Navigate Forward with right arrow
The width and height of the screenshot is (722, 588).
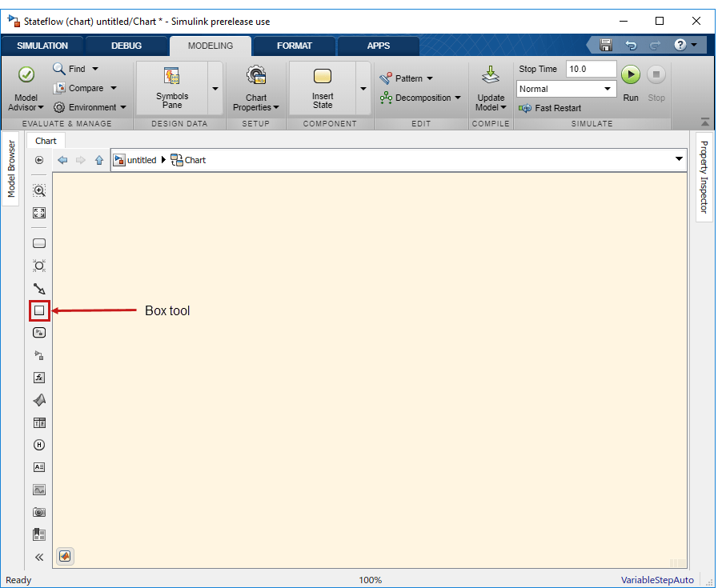point(81,160)
